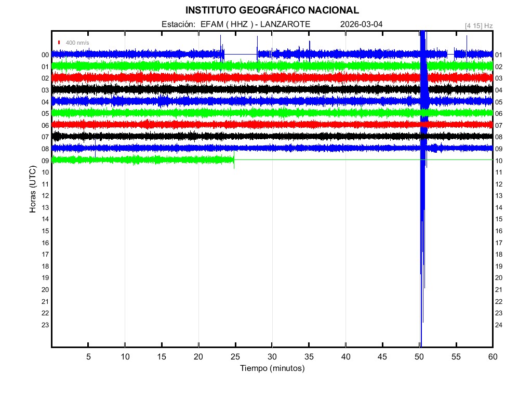Click the 60 tick on the time axis
This screenshot has width=532, height=399.
(492, 357)
